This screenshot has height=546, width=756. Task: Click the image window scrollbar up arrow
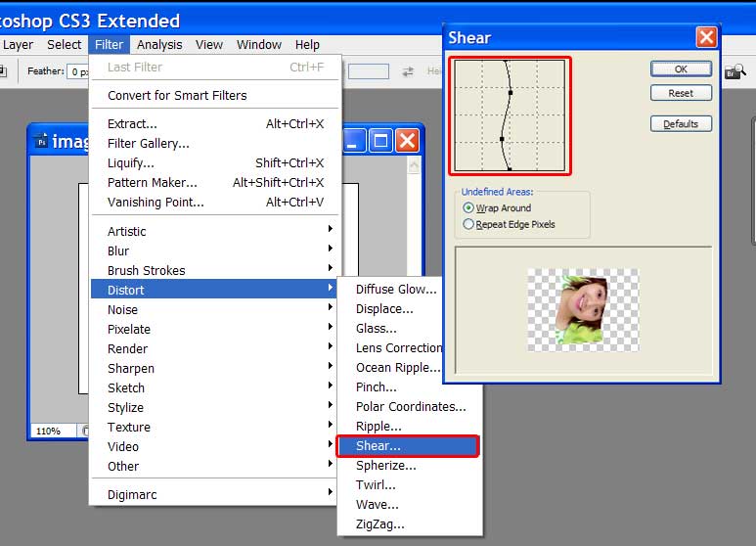pyautogui.click(x=414, y=166)
